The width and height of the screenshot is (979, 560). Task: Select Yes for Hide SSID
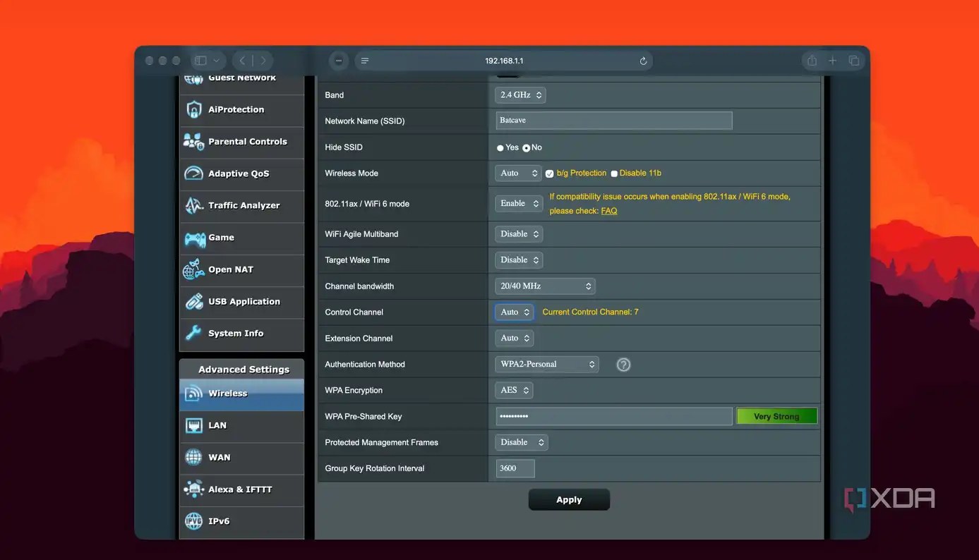pos(500,148)
